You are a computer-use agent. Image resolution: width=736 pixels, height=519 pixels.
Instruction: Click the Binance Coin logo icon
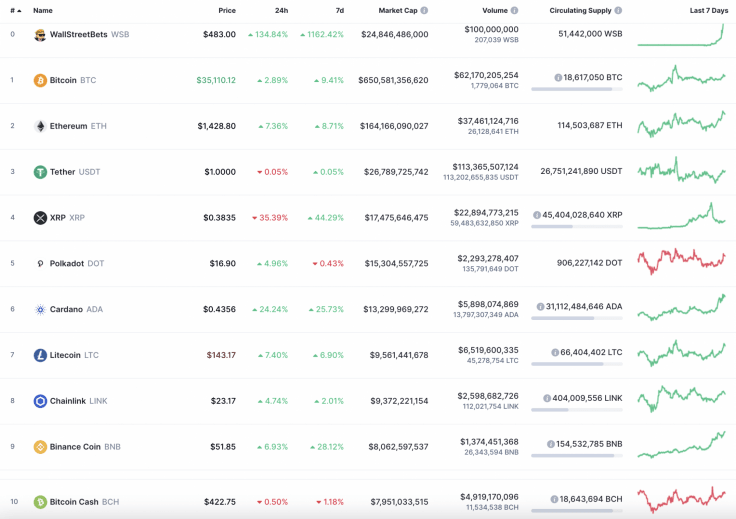(40, 447)
